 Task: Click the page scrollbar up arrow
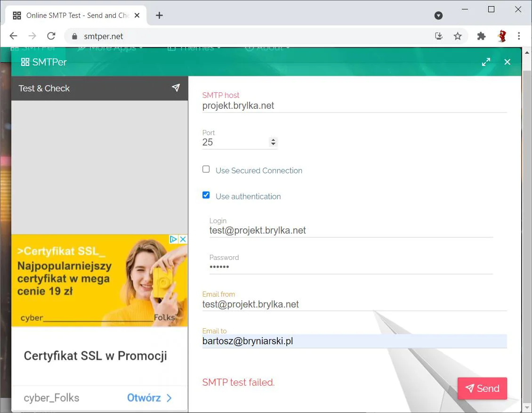[x=527, y=53]
